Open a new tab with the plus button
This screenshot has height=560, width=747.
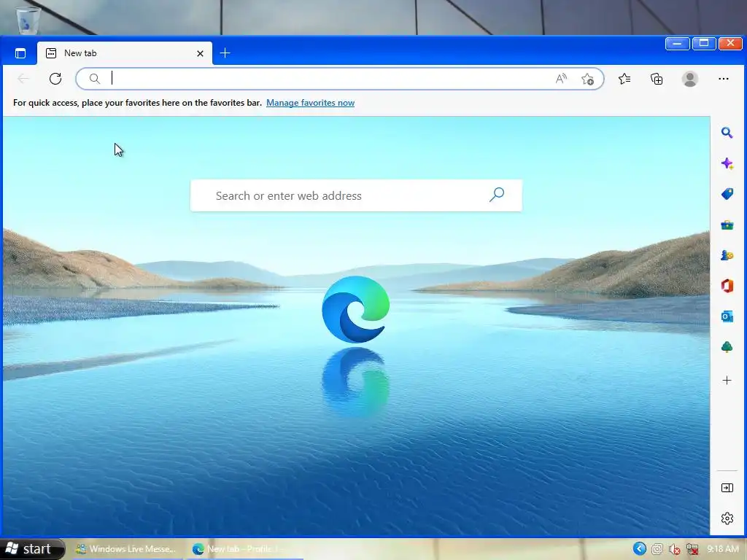coord(225,52)
